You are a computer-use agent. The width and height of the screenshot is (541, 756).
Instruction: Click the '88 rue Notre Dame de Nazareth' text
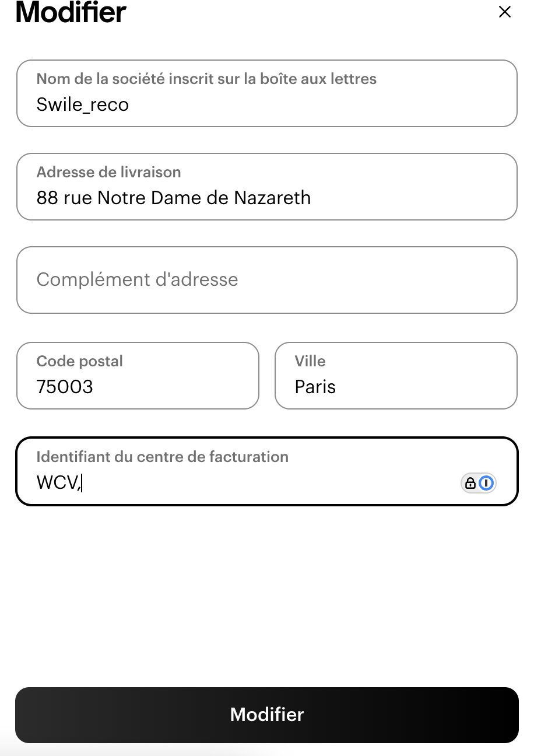coord(173,198)
